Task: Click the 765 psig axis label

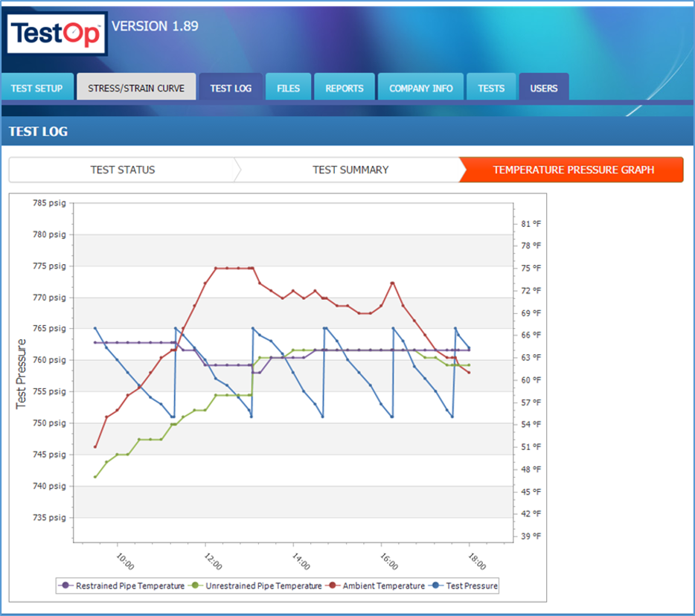Action: [50, 328]
